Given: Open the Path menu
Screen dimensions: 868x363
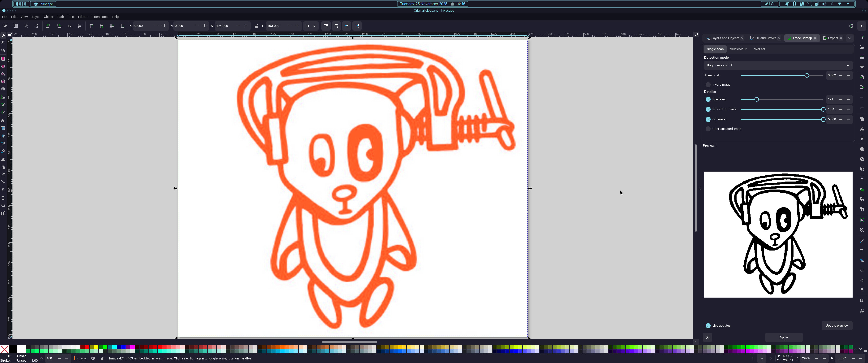Looking at the screenshot, I should (x=60, y=17).
